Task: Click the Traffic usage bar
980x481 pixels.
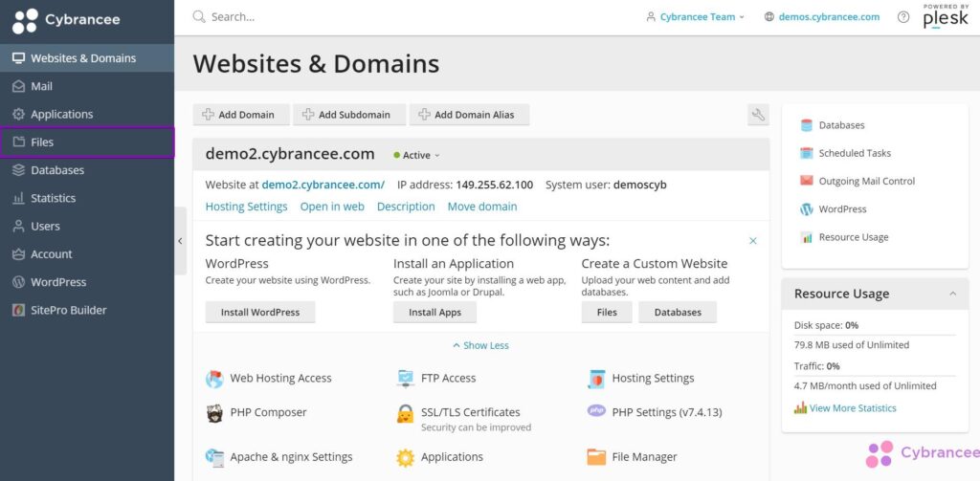Action: point(875,376)
